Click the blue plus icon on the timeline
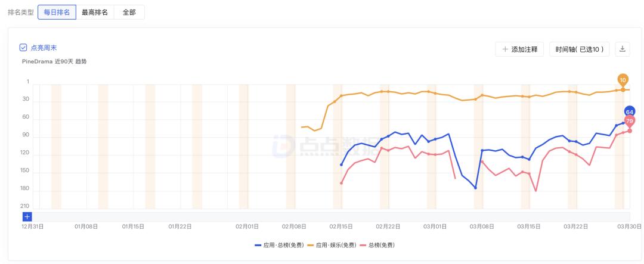Viewport: 644px width, 264px height. point(27,216)
